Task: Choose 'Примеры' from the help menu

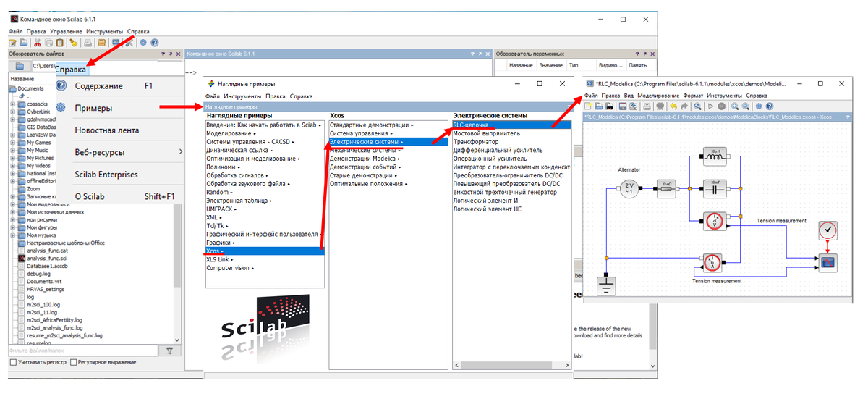Action: 93,109
